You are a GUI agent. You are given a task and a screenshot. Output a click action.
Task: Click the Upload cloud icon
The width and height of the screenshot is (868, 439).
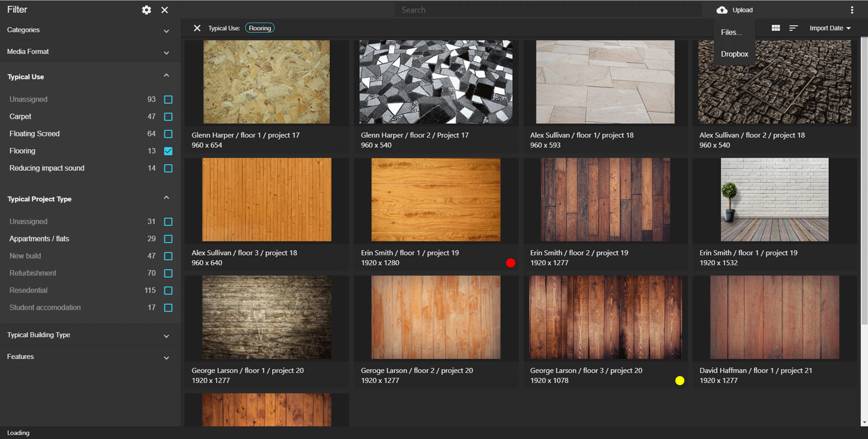click(722, 10)
